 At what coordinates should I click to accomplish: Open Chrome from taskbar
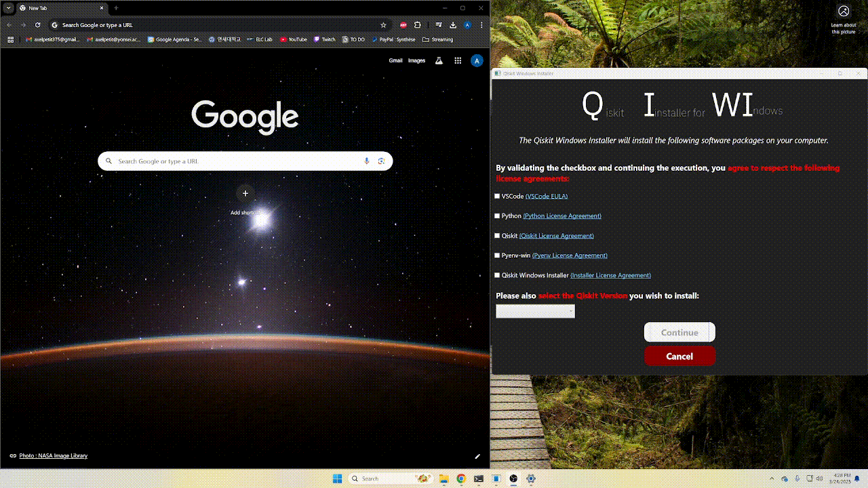coord(461,479)
